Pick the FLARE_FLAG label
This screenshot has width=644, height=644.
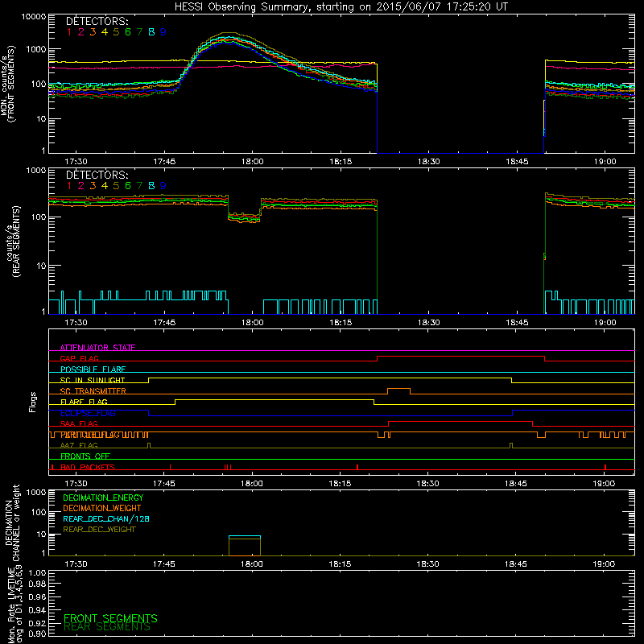pos(84,402)
